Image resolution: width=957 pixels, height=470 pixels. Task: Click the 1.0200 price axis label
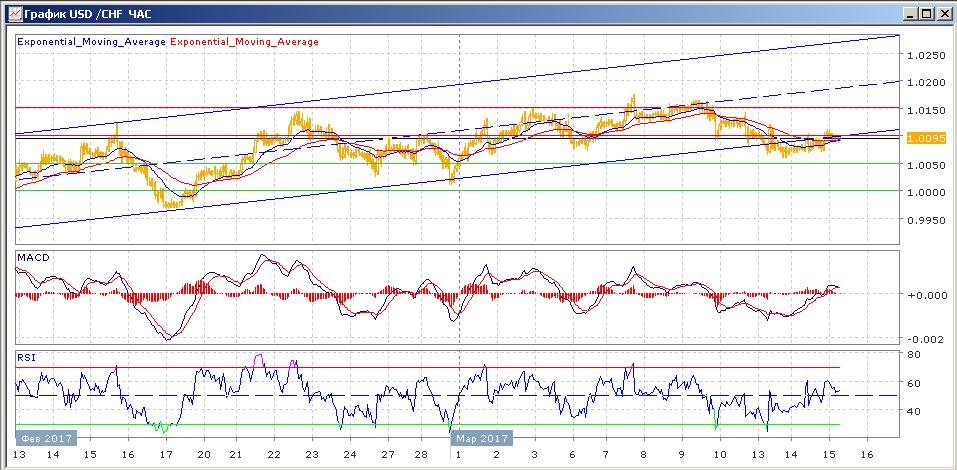926,82
